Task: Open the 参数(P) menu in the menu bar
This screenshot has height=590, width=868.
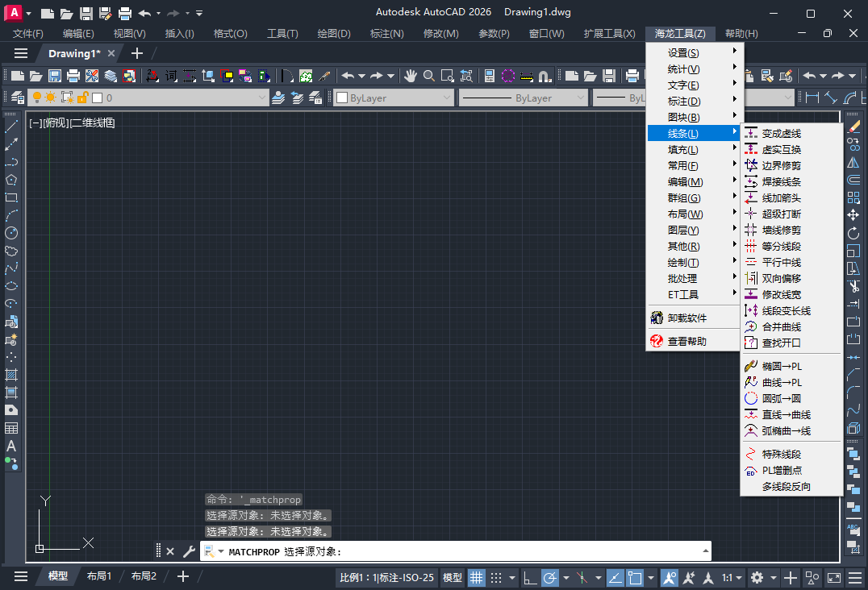Action: point(492,33)
